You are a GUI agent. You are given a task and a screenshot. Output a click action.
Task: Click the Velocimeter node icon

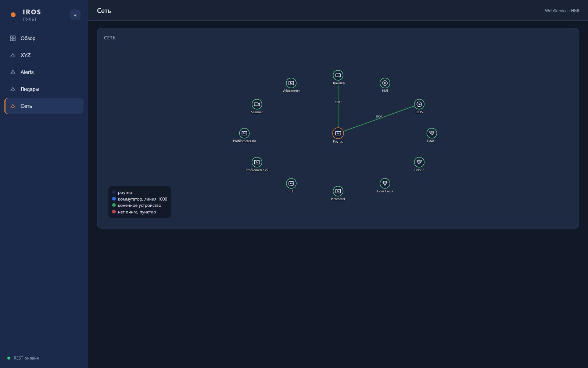click(291, 83)
